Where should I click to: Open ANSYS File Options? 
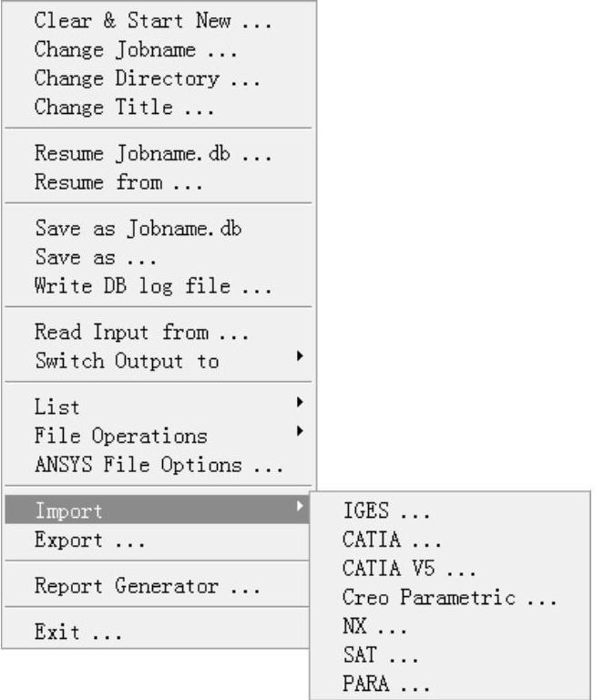point(159,465)
